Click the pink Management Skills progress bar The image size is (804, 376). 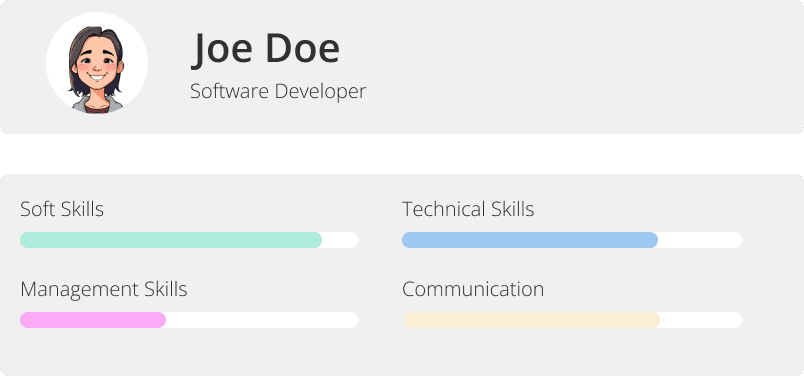point(93,320)
